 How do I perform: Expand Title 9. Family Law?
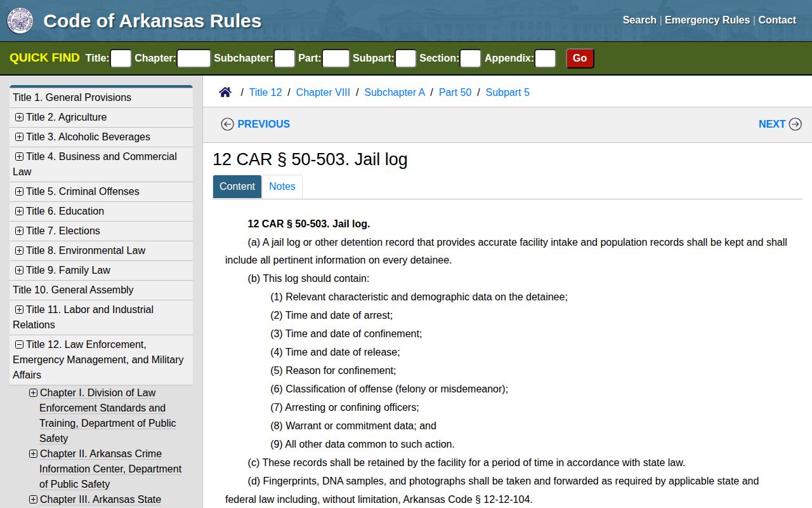[19, 270]
